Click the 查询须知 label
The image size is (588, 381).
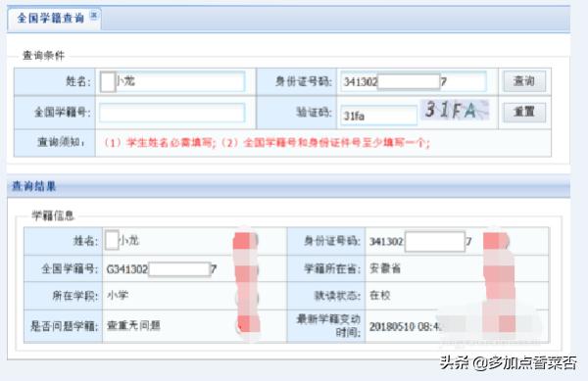pyautogui.click(x=61, y=142)
